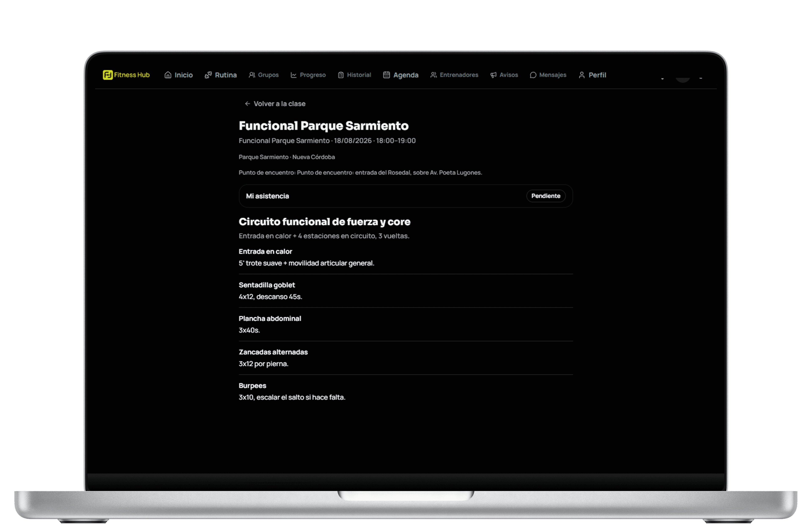Open Grupos via the people icon

[252, 75]
